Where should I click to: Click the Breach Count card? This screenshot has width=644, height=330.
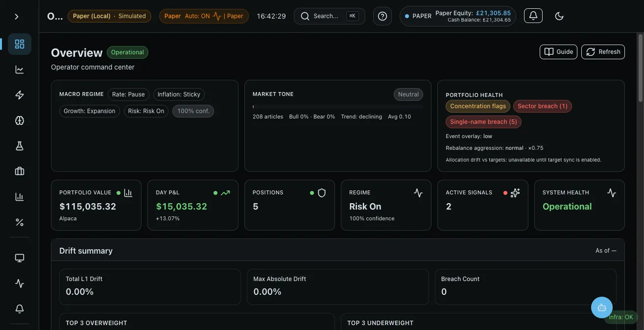tap(525, 286)
